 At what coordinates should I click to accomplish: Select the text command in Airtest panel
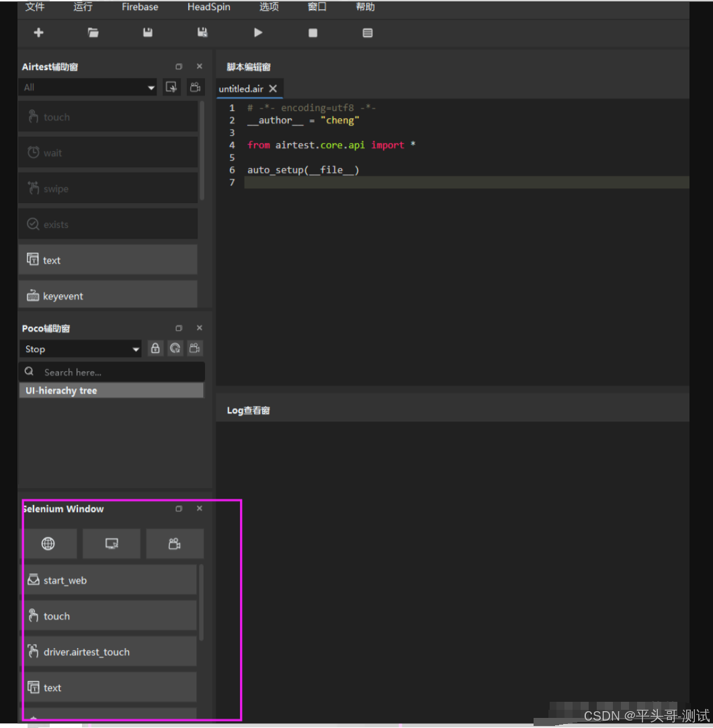(x=108, y=259)
